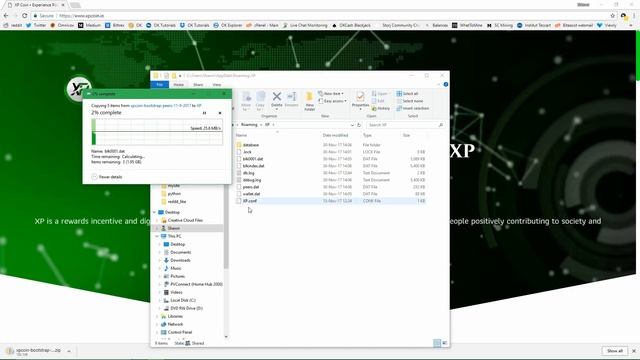640x360 pixels.
Task: Open Properties from the ribbon
Action: 360,100
